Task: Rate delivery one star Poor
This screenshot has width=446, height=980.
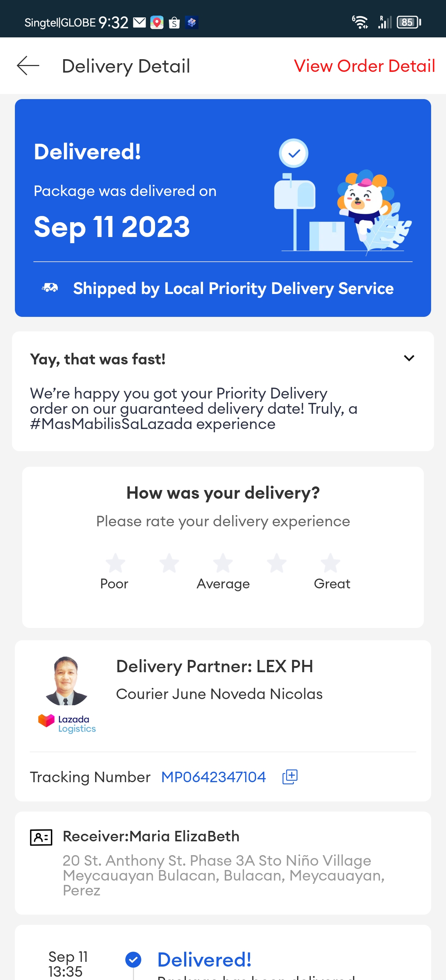Action: [x=115, y=563]
